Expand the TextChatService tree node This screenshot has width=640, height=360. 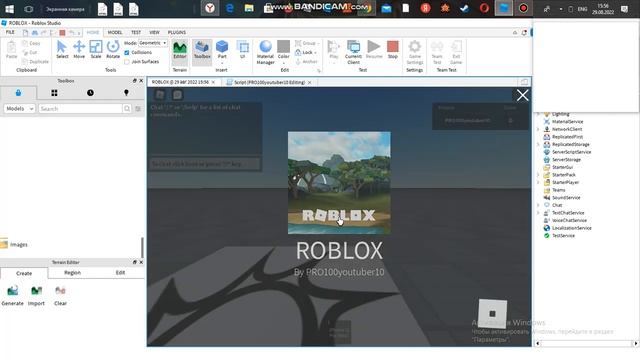pyautogui.click(x=538, y=213)
